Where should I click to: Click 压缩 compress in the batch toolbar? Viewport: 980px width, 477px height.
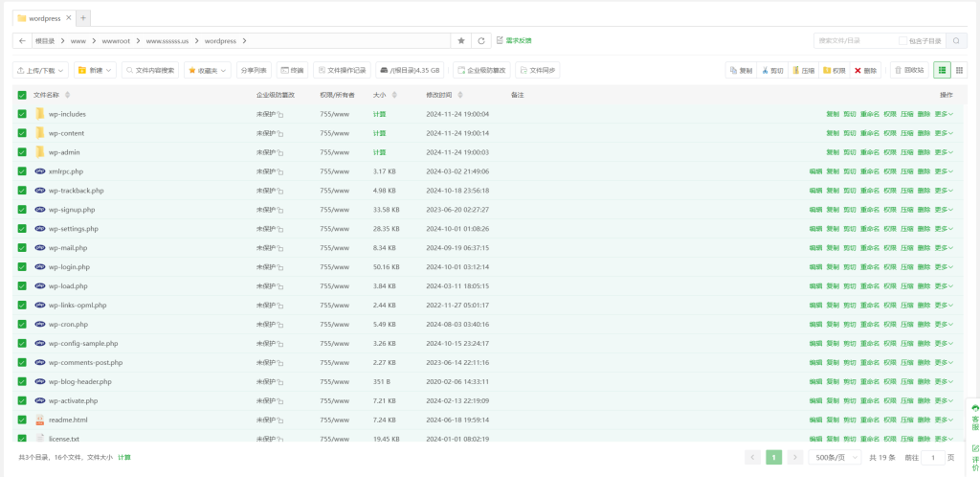point(803,71)
